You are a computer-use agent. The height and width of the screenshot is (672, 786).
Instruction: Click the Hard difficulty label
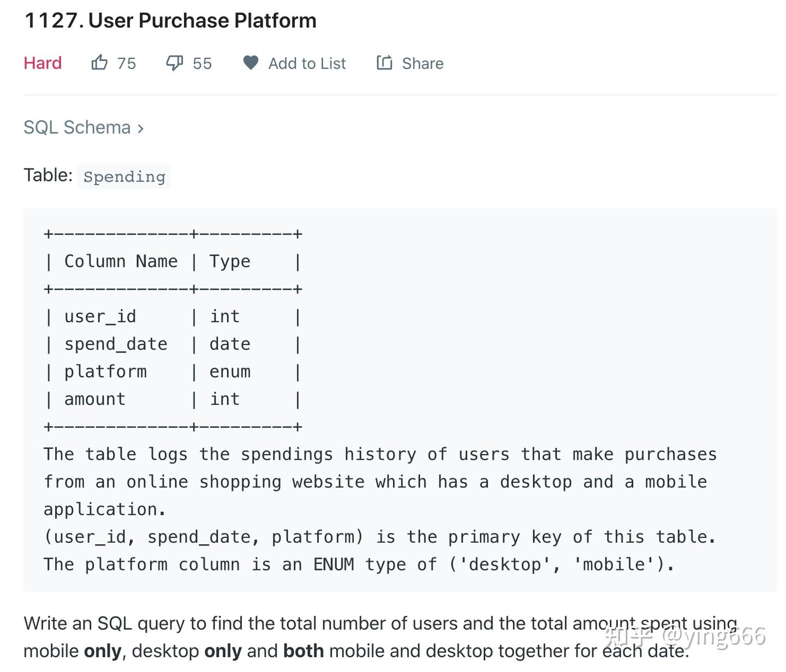point(43,63)
